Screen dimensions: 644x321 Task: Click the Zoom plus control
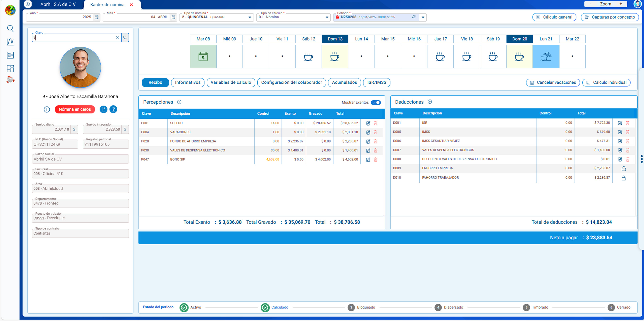(620, 4)
